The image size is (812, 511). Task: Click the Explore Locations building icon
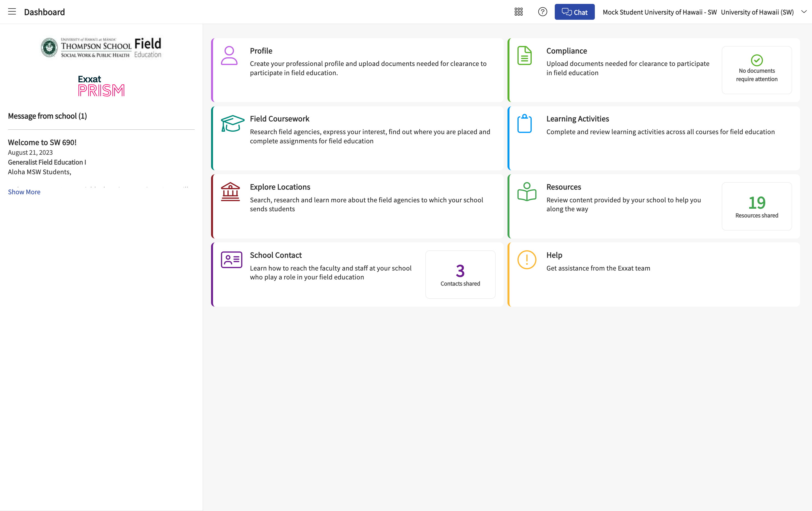point(230,192)
